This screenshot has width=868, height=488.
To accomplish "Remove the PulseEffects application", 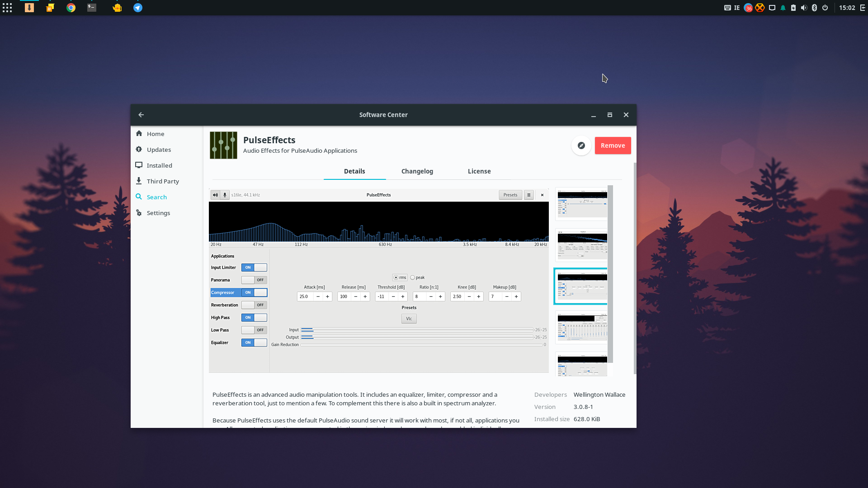I will tap(613, 145).
